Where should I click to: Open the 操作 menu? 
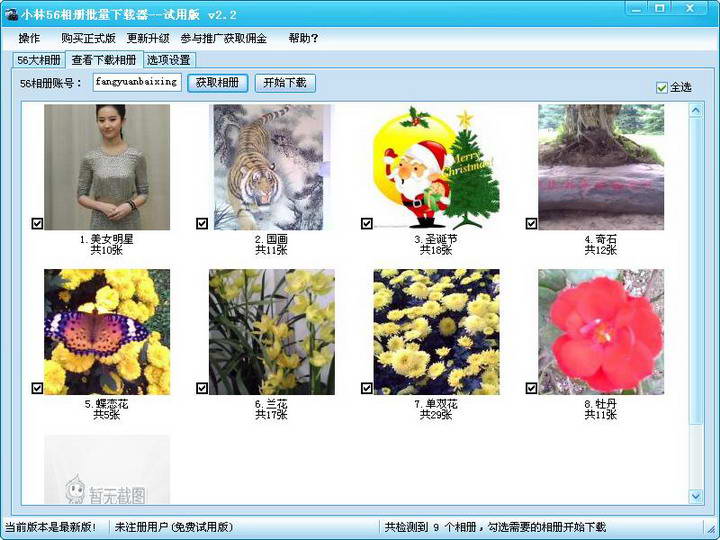click(29, 38)
